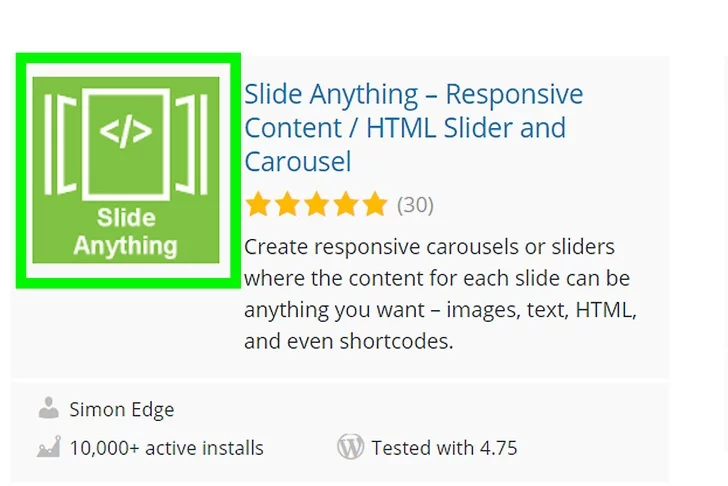This screenshot has height=486, width=728.
Task: Click the WordPress logo icon
Action: (350, 447)
